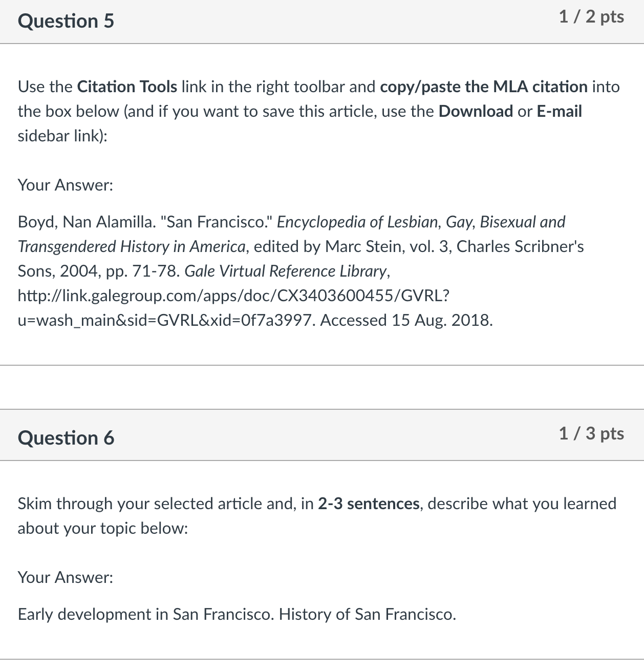Click the italic Encyclopedia title text

[292, 234]
